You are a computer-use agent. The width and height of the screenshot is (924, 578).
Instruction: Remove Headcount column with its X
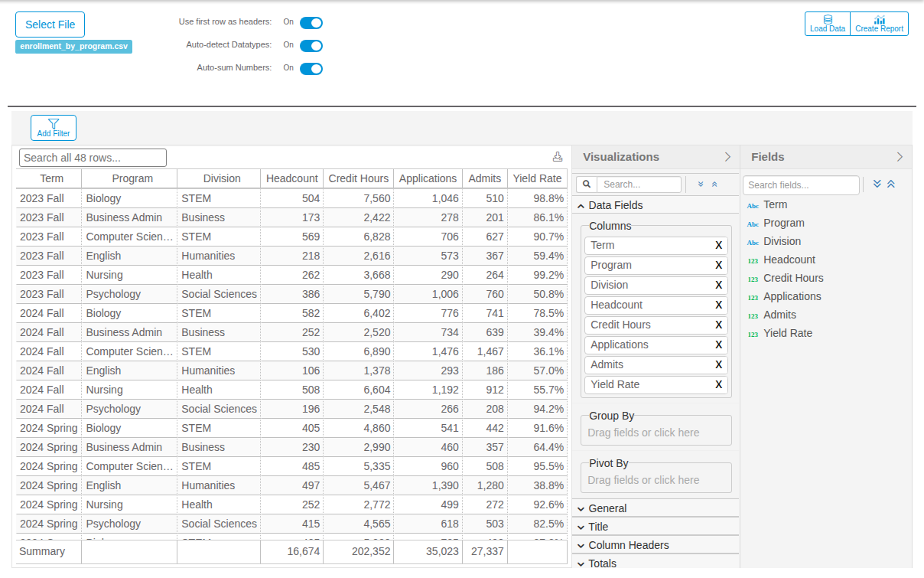719,305
